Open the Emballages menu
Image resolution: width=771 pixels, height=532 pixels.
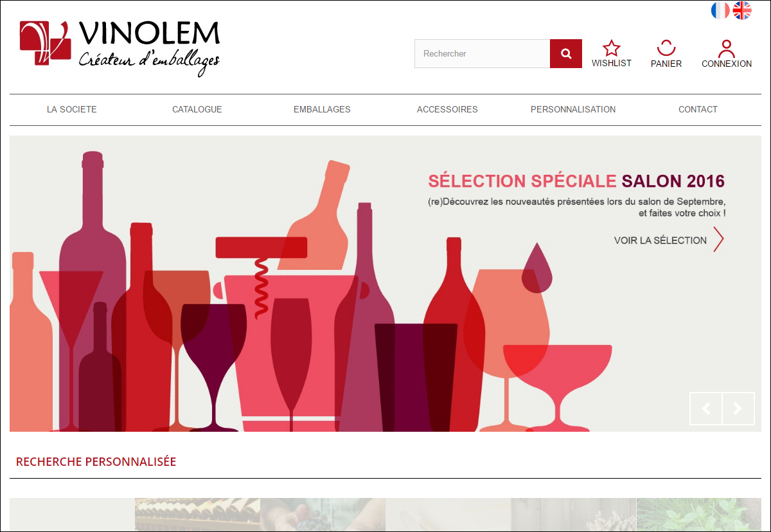tap(322, 109)
